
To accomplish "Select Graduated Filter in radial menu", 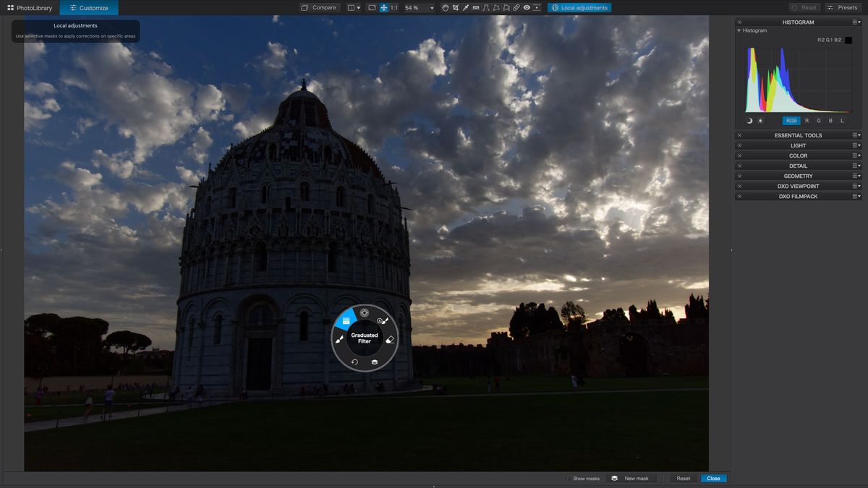I will [x=346, y=319].
